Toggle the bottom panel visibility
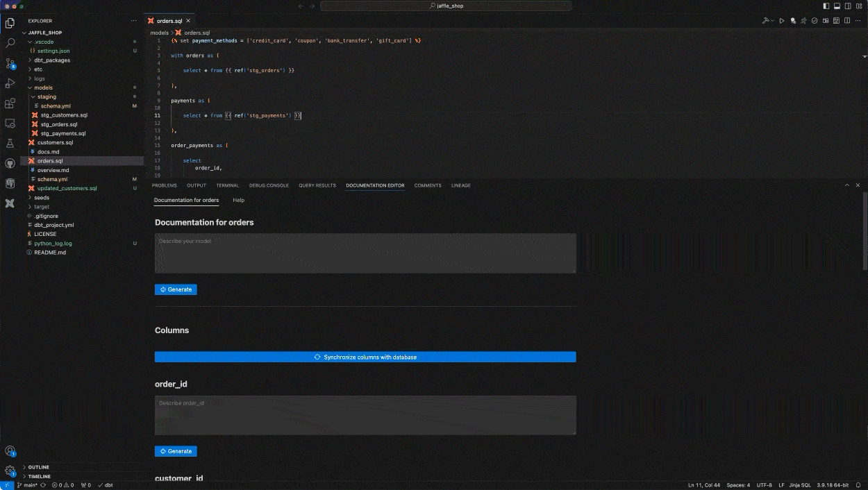The image size is (868, 490). (837, 6)
